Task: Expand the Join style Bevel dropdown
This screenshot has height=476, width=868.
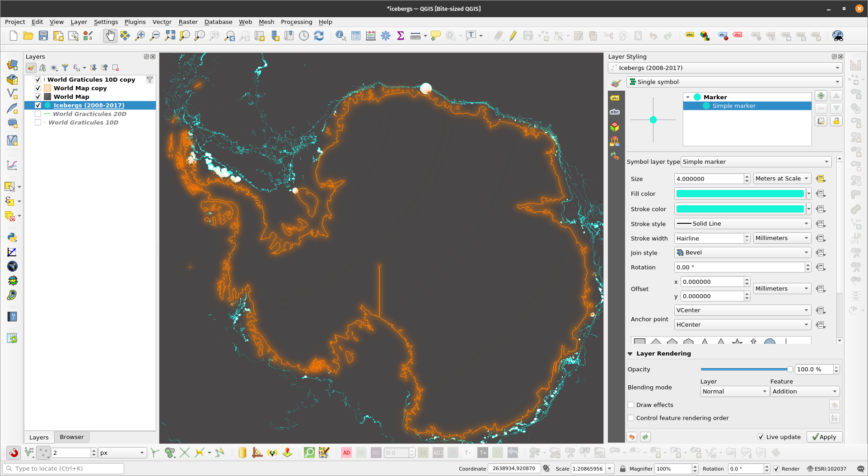Action: pyautogui.click(x=742, y=253)
